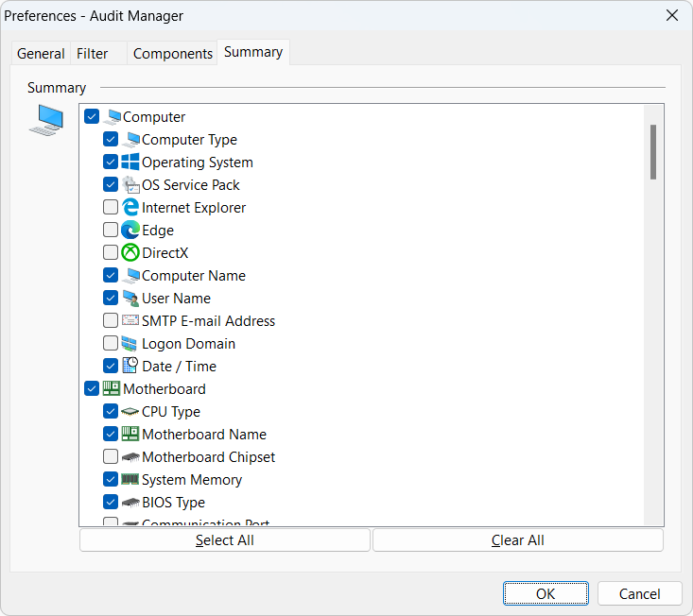Screen dimensions: 693x616
Task: Click the Internet Explorer icon in the list
Action: coord(130,208)
